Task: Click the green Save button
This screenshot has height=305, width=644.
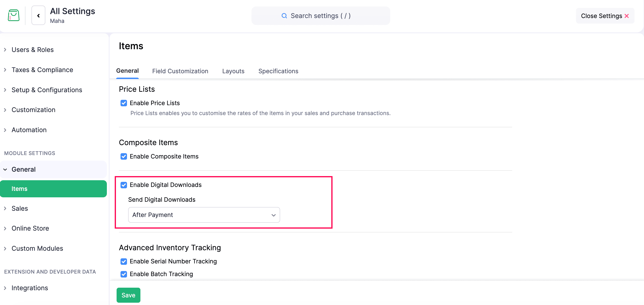Action: 128,295
